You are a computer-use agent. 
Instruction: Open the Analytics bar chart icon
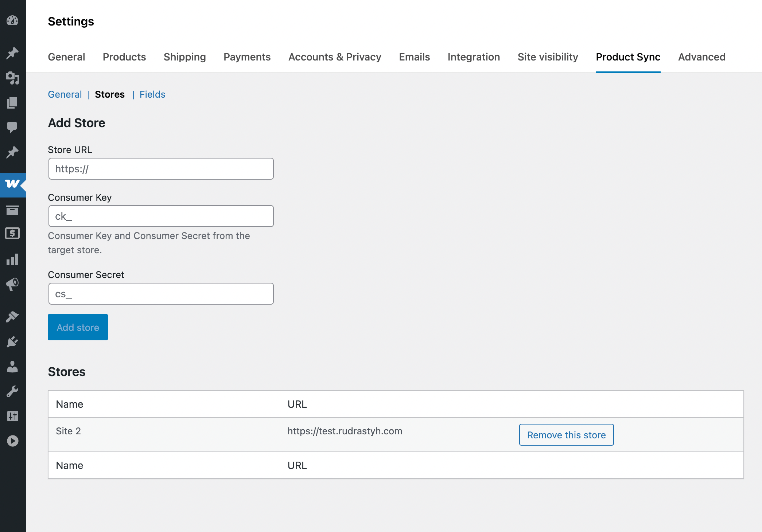pyautogui.click(x=13, y=259)
